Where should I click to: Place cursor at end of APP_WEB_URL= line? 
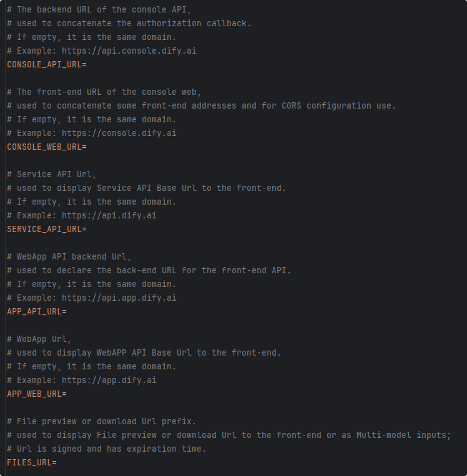tap(67, 394)
